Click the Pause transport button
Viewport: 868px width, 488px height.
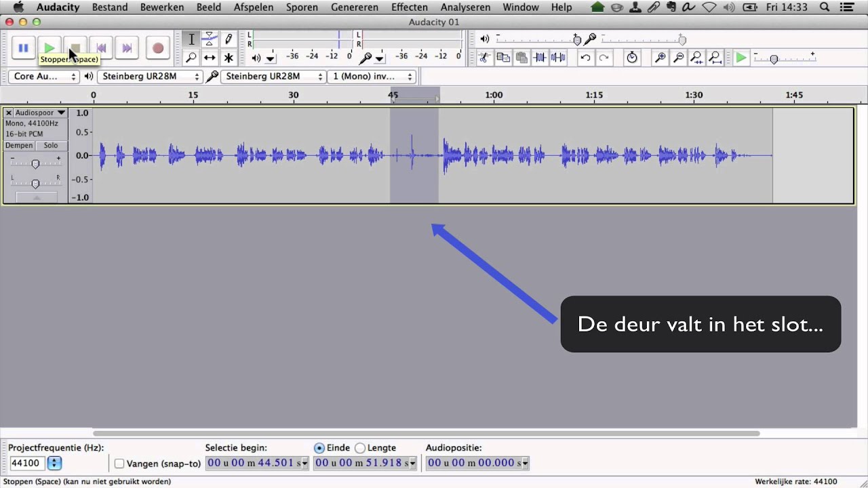[23, 48]
